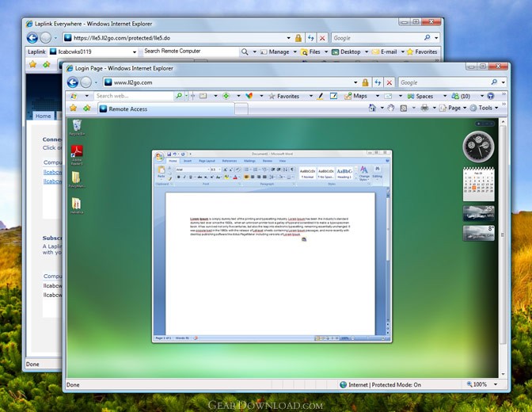Click the RSS feeds icon in command bar
532x412 pixels.
pyautogui.click(x=404, y=108)
